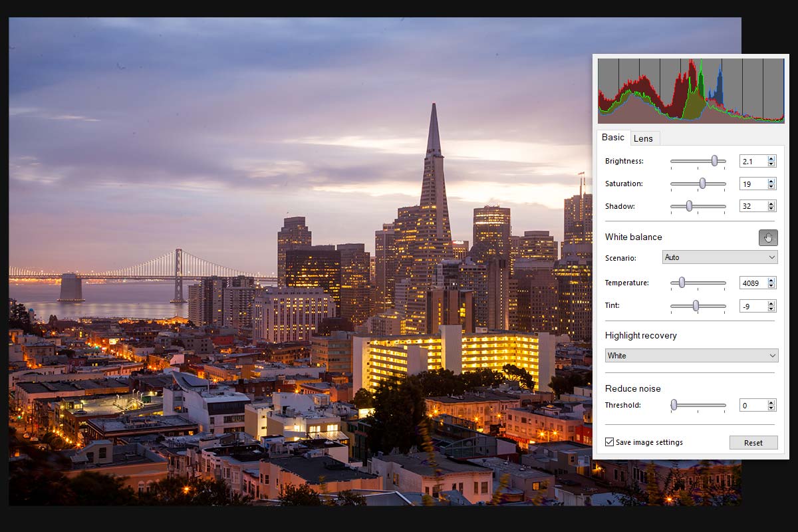Click the Tint slider handle

pos(696,306)
